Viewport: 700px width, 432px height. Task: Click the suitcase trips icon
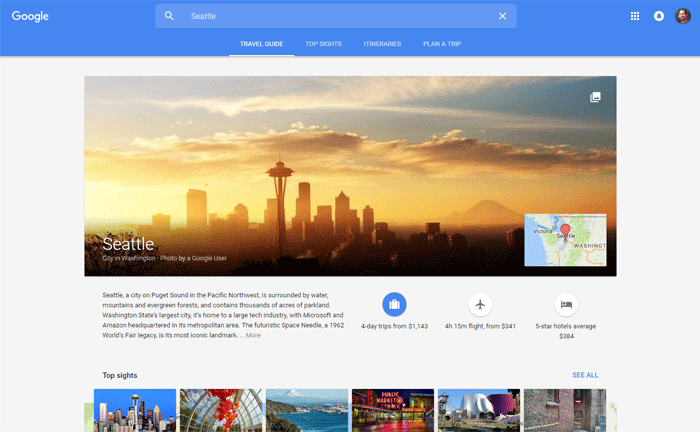point(394,304)
